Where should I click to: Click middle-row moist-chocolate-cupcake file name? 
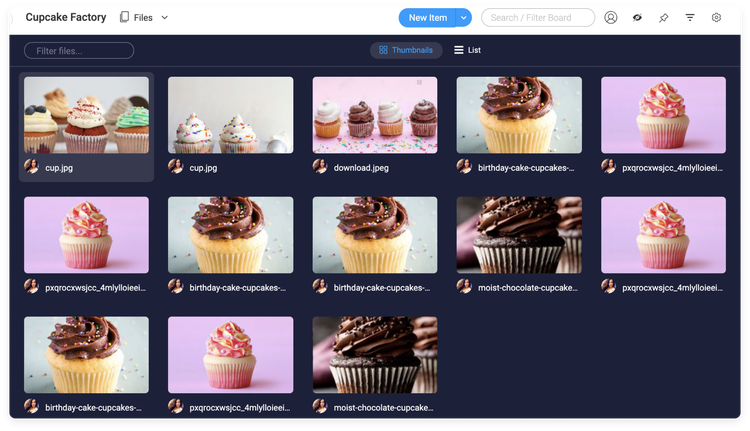(528, 288)
